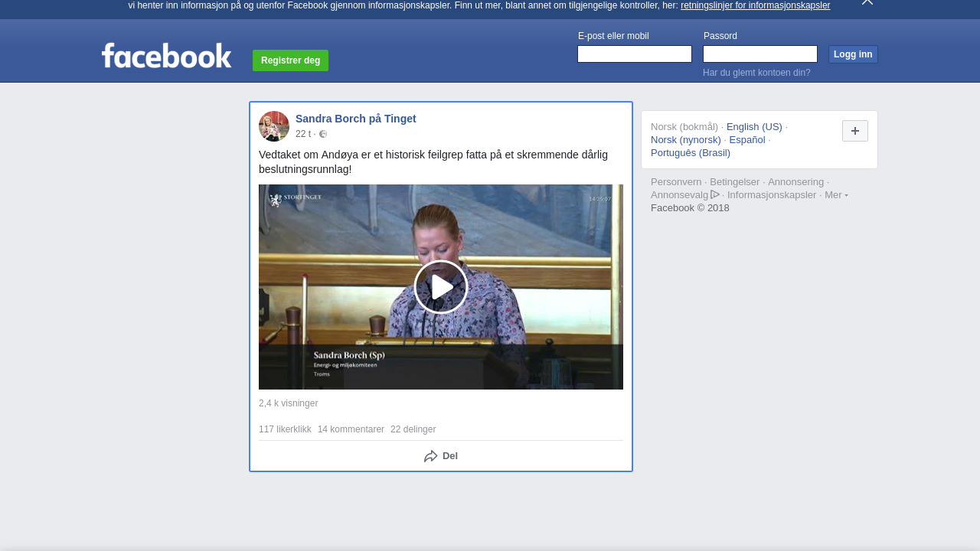The image size is (980, 551).
Task: Open the Betingelser footer link
Action: pos(735,182)
